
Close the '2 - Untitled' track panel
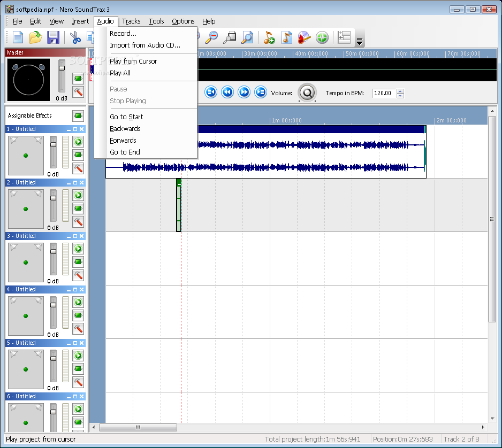point(82,183)
